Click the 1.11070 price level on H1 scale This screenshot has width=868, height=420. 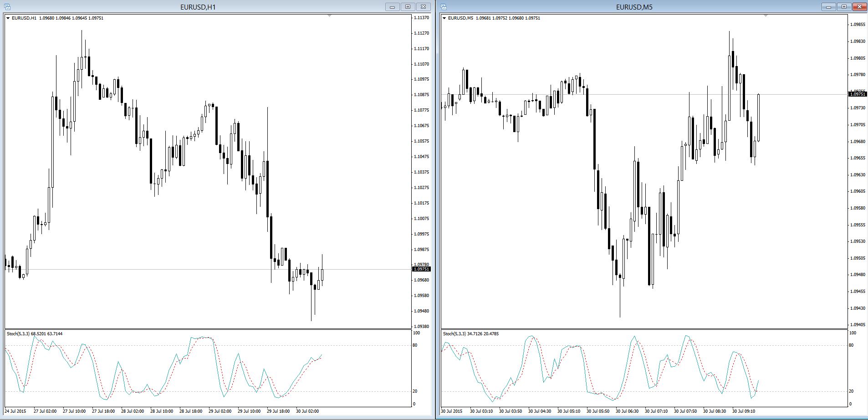422,64
